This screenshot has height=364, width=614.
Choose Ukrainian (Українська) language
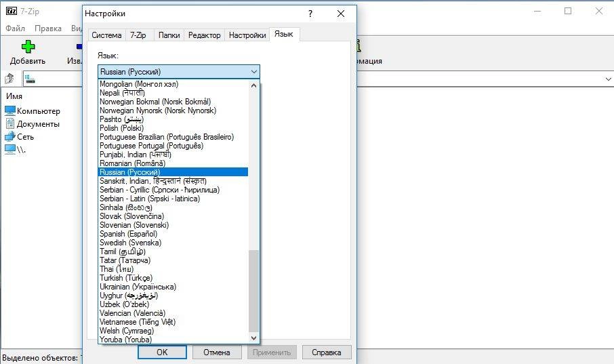click(x=173, y=287)
